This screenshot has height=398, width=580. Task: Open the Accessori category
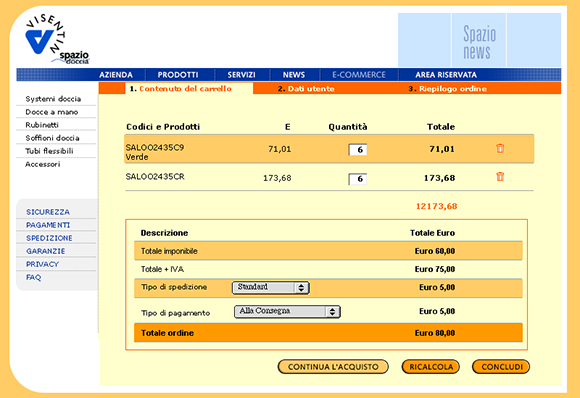pos(43,164)
